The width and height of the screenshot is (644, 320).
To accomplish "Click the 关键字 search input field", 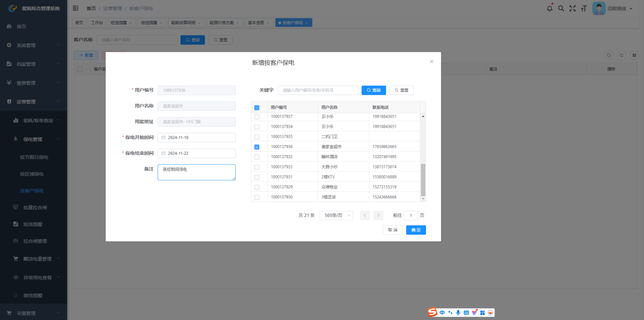I will point(318,90).
